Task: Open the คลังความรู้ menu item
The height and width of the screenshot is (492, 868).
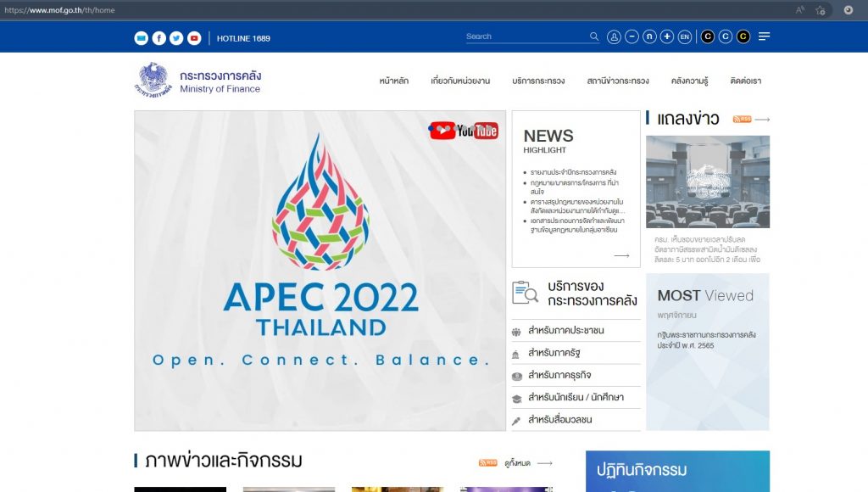Action: click(x=689, y=81)
